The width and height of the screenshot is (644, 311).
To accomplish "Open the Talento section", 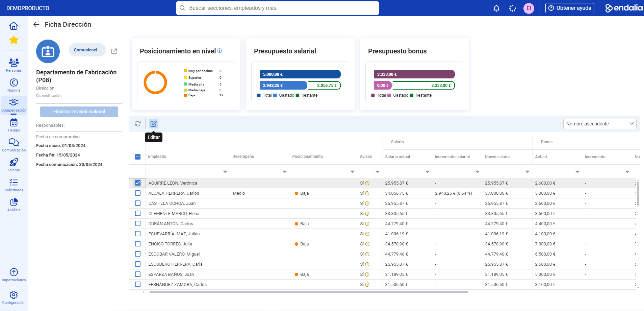I will [14, 165].
